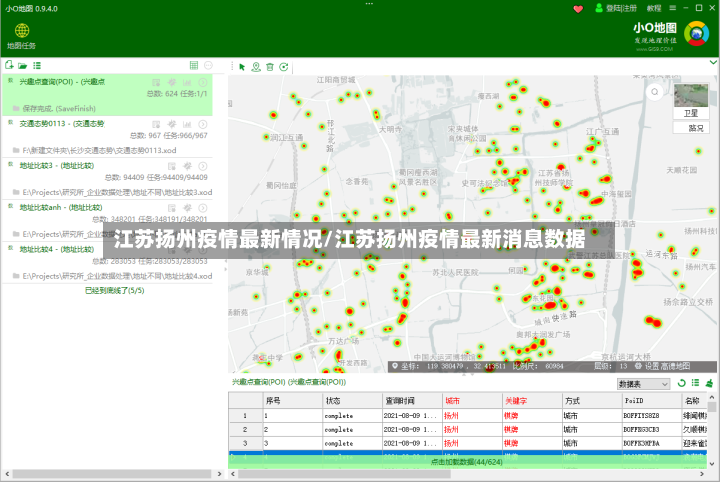Toggle the table grid view icon
Image resolution: width=720 pixels, height=482 pixels.
[194, 65]
